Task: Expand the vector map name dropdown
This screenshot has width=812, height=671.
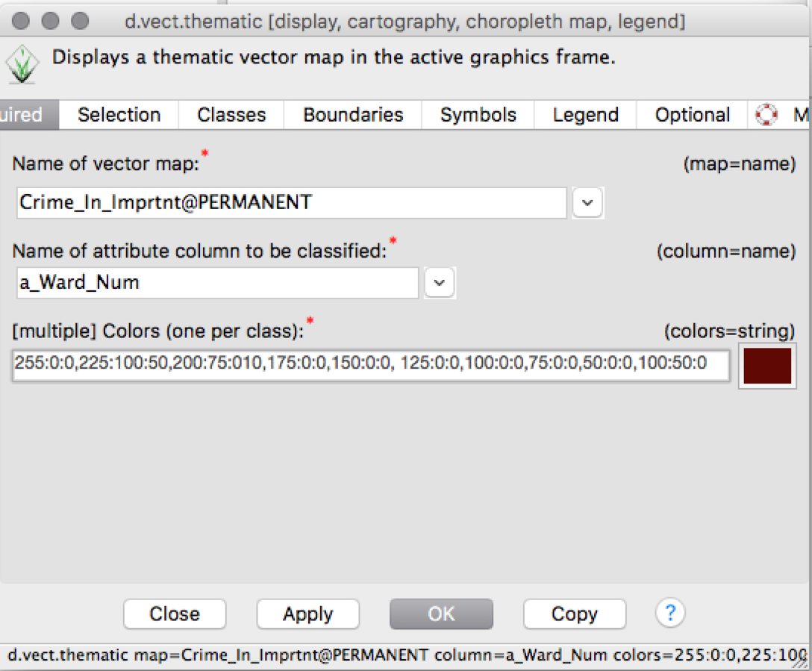Action: 587,202
